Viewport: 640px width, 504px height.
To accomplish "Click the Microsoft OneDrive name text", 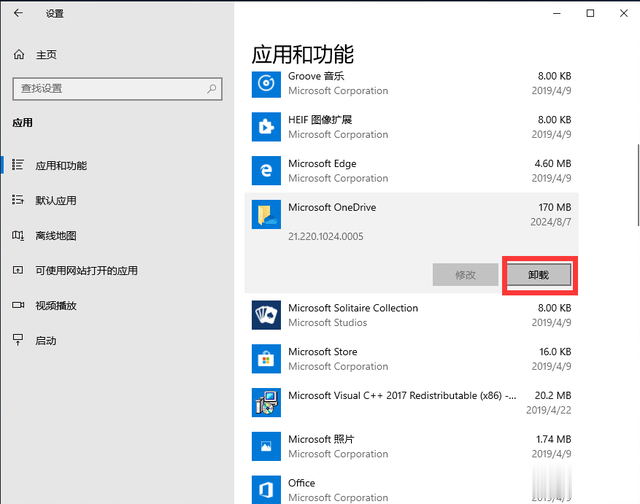I will (x=332, y=207).
